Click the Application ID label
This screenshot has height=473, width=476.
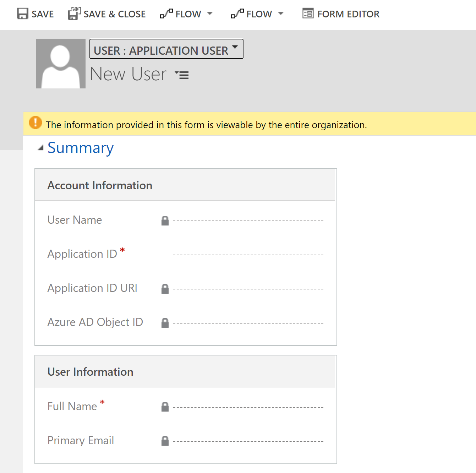pos(82,254)
